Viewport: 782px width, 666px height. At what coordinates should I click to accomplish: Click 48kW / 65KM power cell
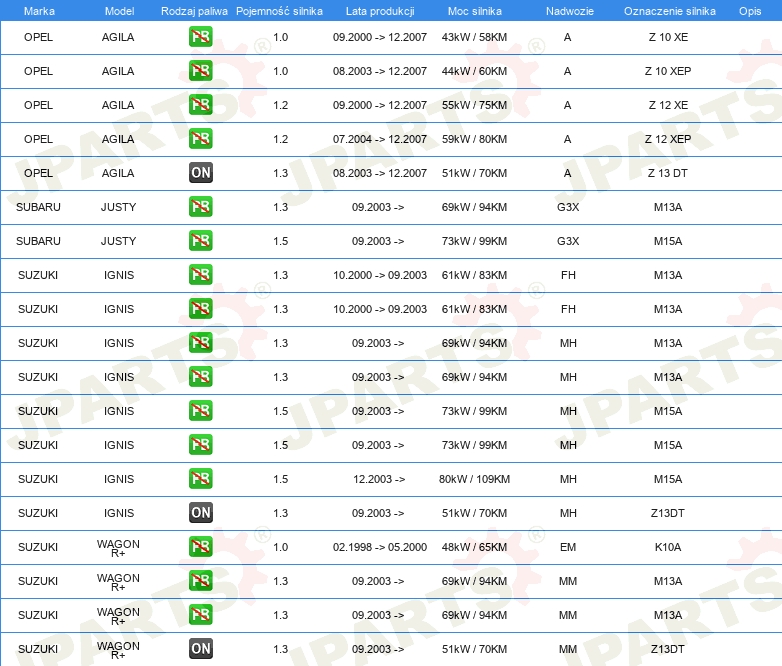[x=474, y=547]
